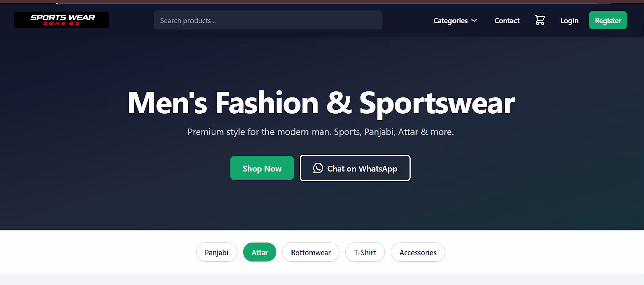Open the Categories dropdown menu
Screen dimensions: 644x285
tap(450, 21)
